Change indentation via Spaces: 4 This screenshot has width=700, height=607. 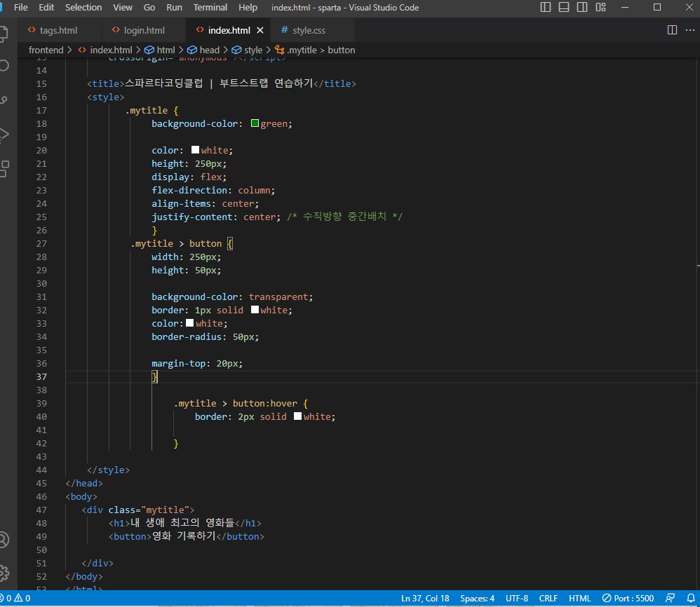[477, 599]
